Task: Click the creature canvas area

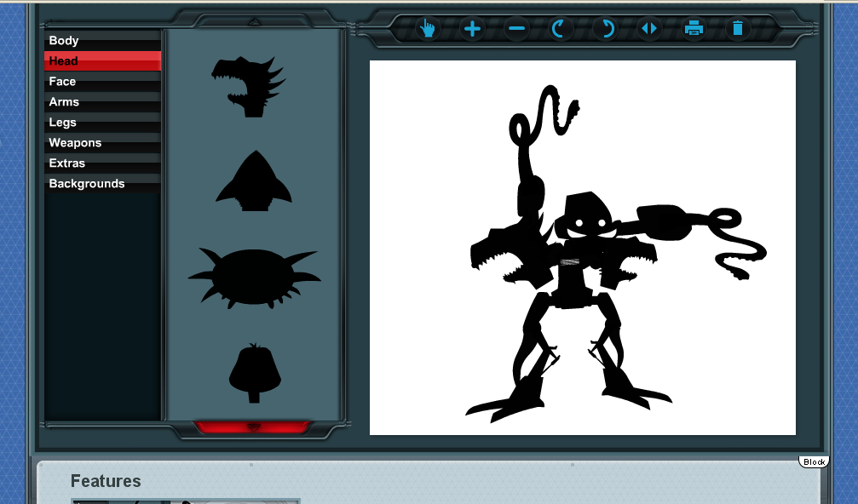Action: [583, 248]
